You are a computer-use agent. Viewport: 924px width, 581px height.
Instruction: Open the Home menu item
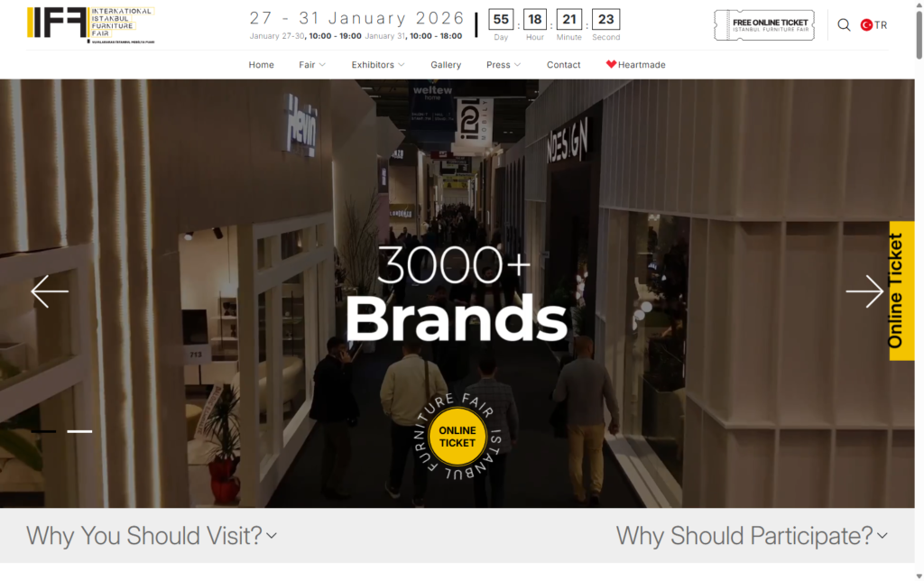coord(261,65)
